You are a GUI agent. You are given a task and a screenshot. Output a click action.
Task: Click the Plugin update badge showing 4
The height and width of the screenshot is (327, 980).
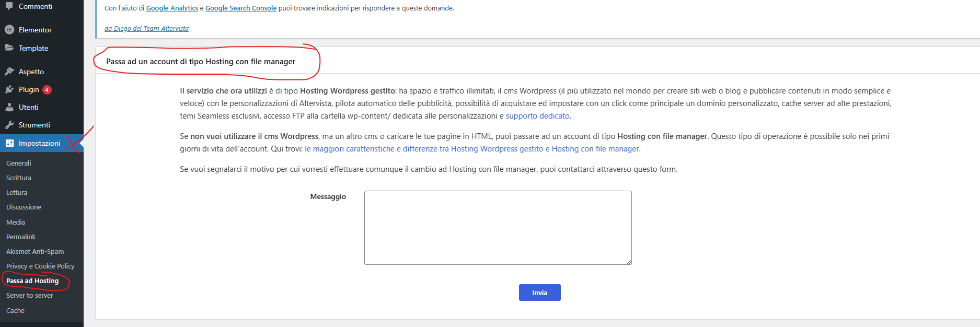(x=47, y=90)
